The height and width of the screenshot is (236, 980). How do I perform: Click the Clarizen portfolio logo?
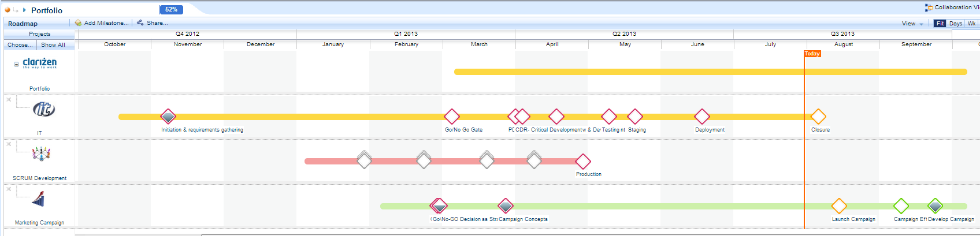click(x=39, y=63)
